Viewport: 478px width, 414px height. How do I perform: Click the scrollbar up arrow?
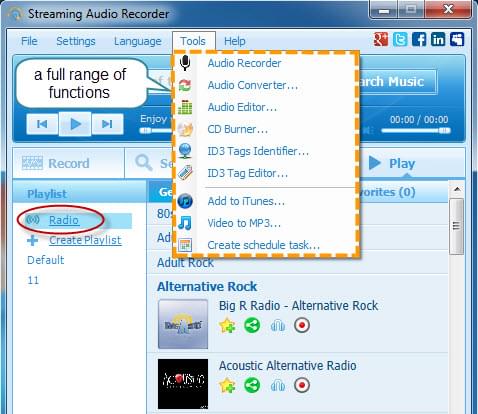pos(457,189)
